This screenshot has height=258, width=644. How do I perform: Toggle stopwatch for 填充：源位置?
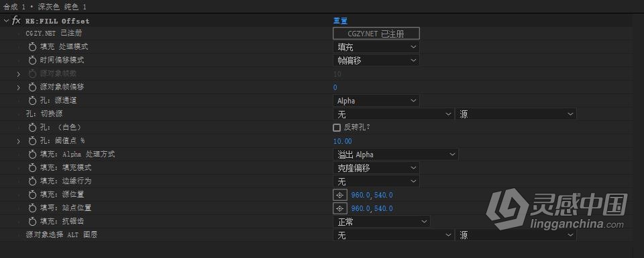[x=32, y=195]
